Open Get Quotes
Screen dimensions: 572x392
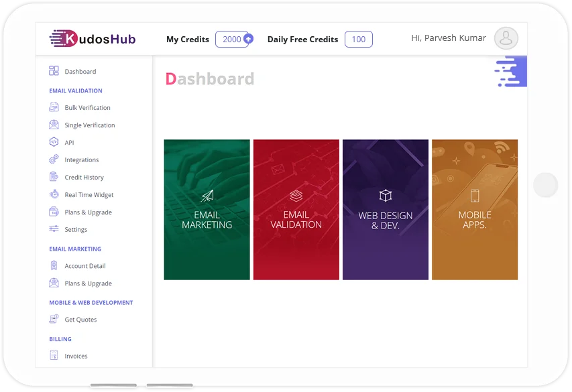[x=80, y=320]
